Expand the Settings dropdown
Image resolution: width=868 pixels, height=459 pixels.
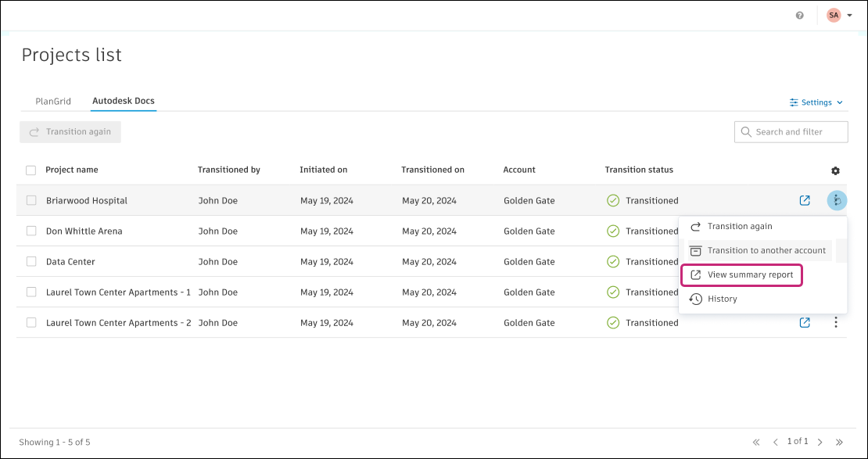(x=816, y=102)
